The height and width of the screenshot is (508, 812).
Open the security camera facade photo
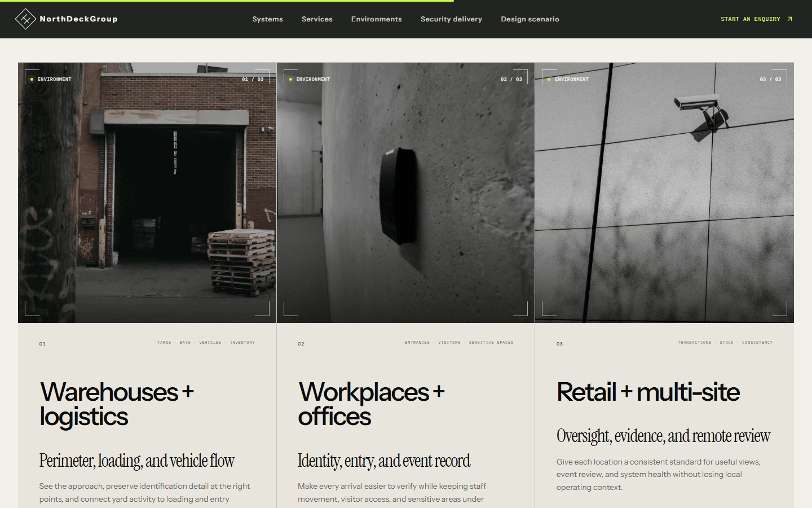tap(664, 192)
